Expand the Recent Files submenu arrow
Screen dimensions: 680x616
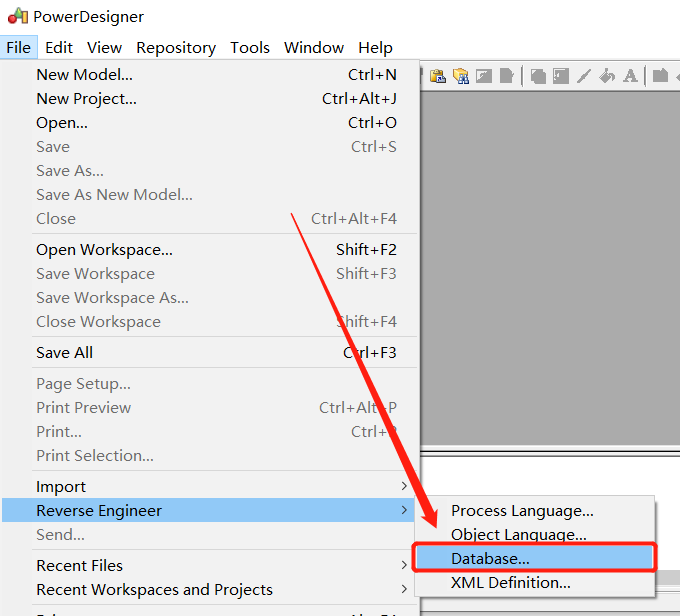pos(404,565)
